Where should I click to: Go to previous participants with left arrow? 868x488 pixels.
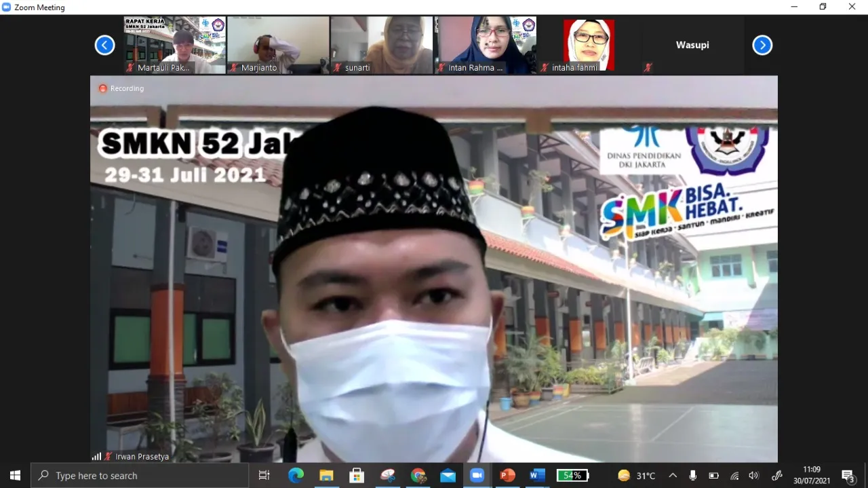pyautogui.click(x=104, y=45)
